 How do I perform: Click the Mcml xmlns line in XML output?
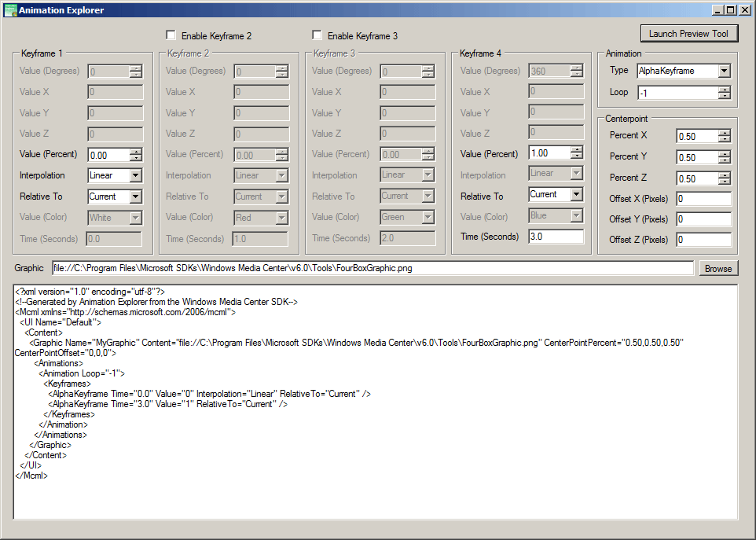(x=126, y=312)
